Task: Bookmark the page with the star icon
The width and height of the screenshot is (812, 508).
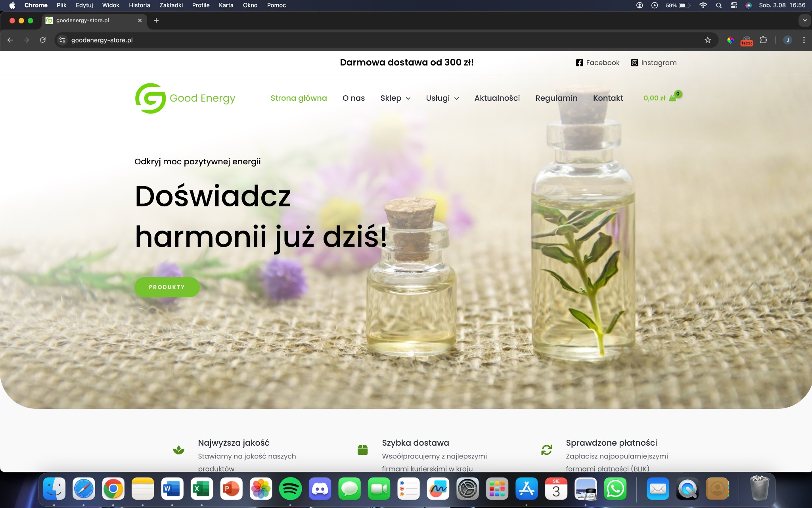Action: (708, 40)
